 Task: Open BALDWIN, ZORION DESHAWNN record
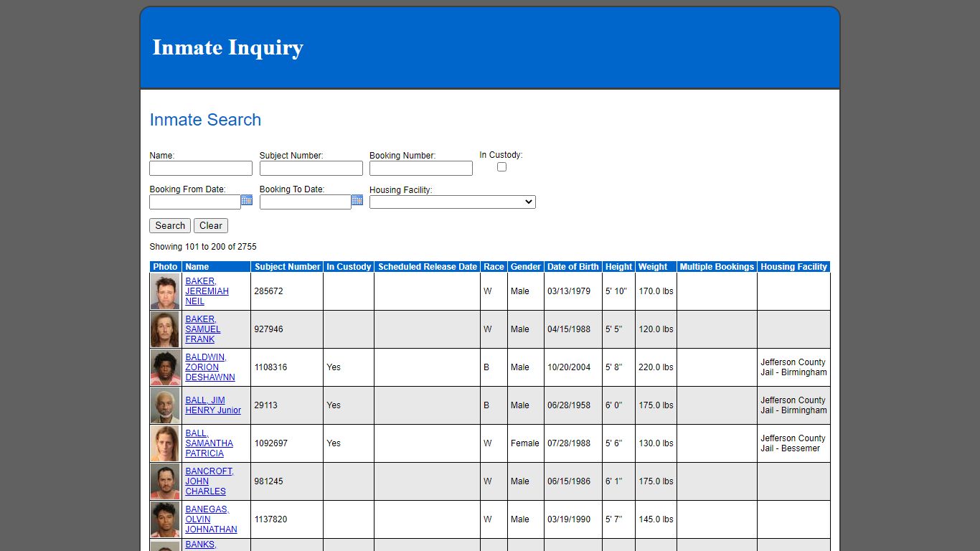click(210, 367)
